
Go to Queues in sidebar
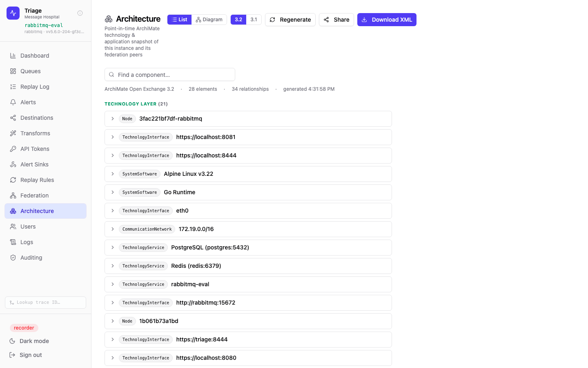(x=45, y=71)
